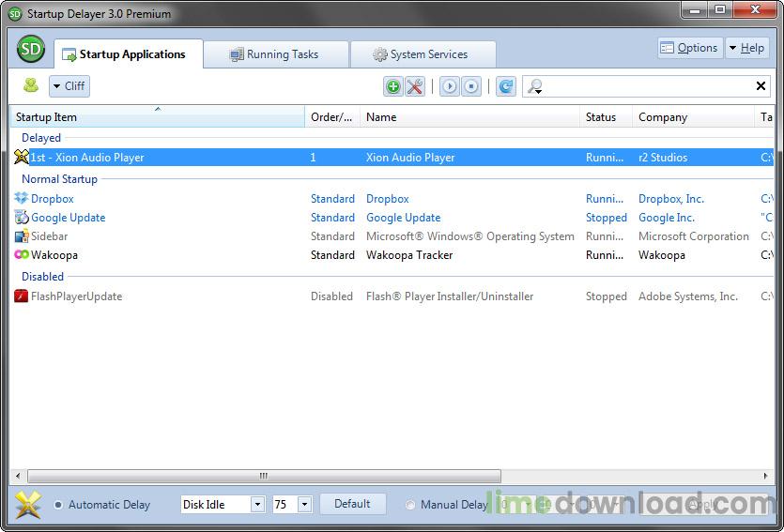
Task: Switch to the System Services tab
Action: click(x=423, y=54)
